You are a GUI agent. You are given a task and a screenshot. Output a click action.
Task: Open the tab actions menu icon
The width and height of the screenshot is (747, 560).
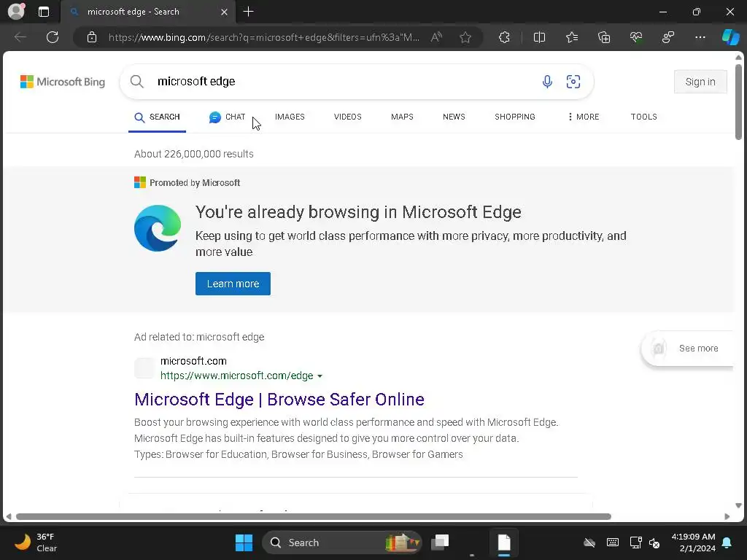(x=44, y=12)
